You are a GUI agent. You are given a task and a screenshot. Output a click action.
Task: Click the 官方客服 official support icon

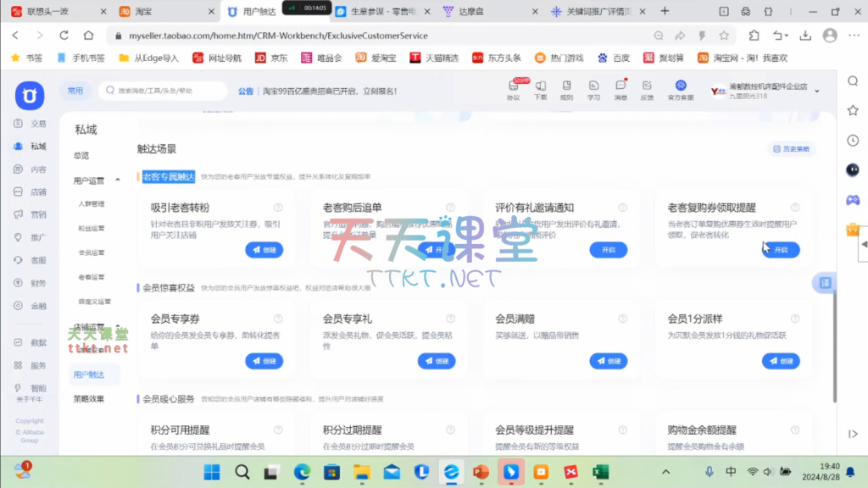click(680, 89)
